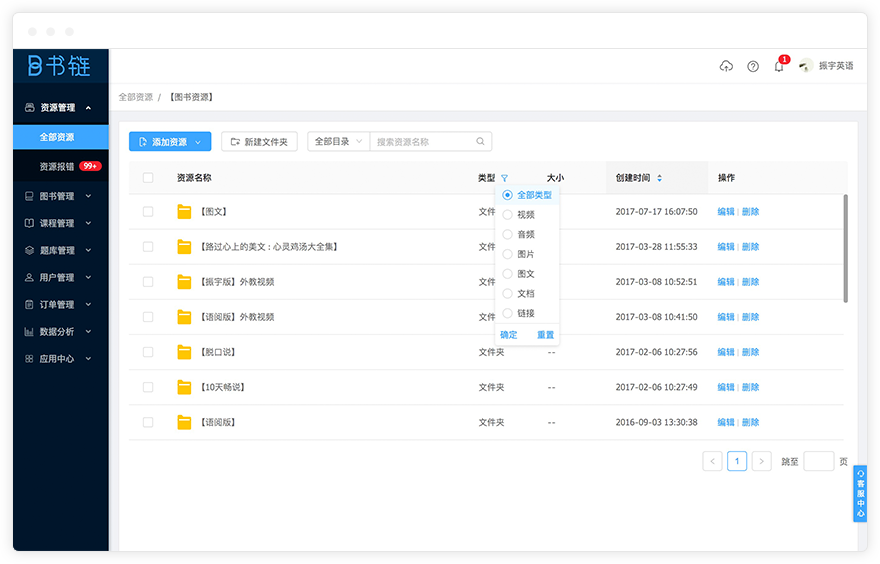Image resolution: width=880 pixels, height=564 pixels.
Task: Click 新建文件夹 button
Action: click(x=259, y=142)
